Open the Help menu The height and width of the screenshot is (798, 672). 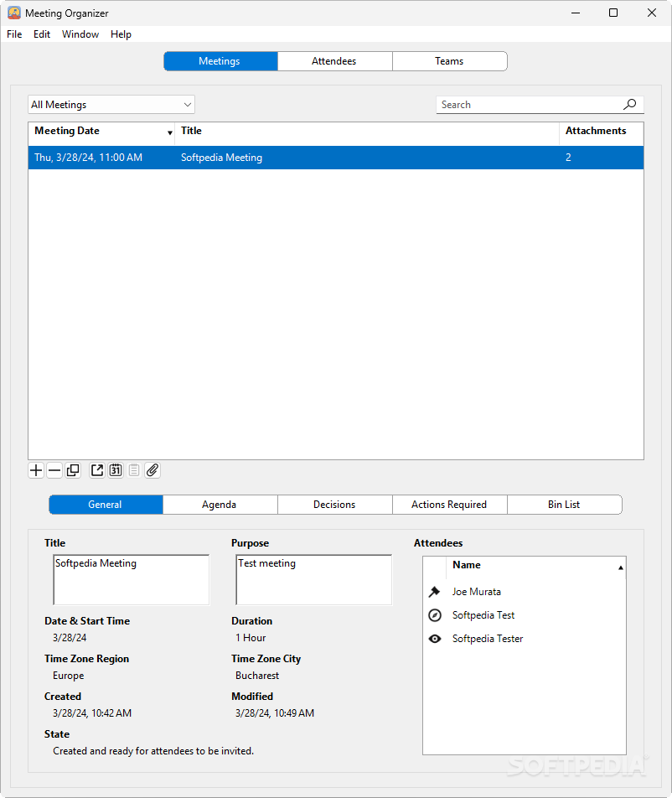tap(121, 34)
